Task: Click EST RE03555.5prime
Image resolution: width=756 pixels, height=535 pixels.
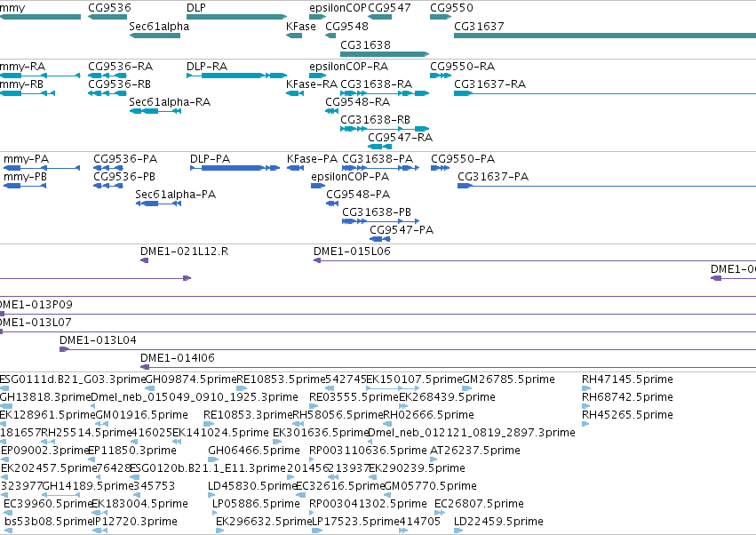Action: pyautogui.click(x=314, y=406)
